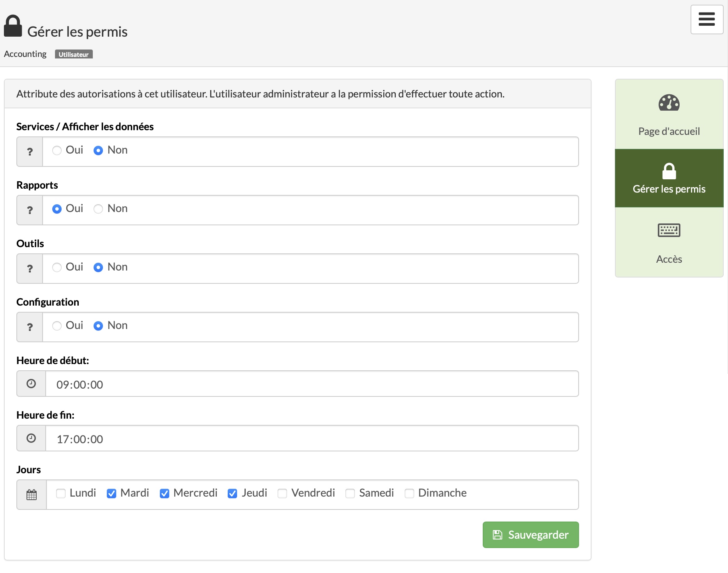
Task: Click the floppy icon on Sauvegarder
Action: 498,535
